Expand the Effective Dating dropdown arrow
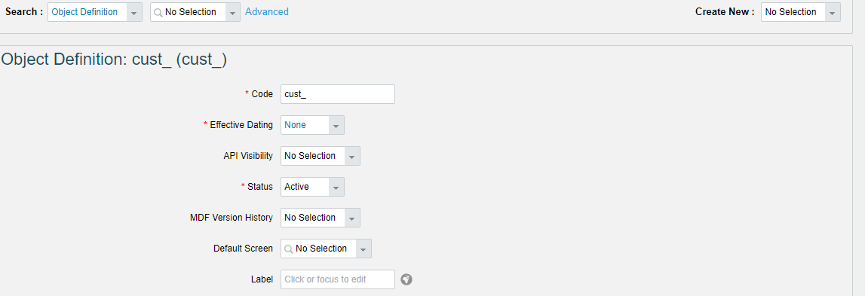868x296 pixels. click(x=336, y=125)
